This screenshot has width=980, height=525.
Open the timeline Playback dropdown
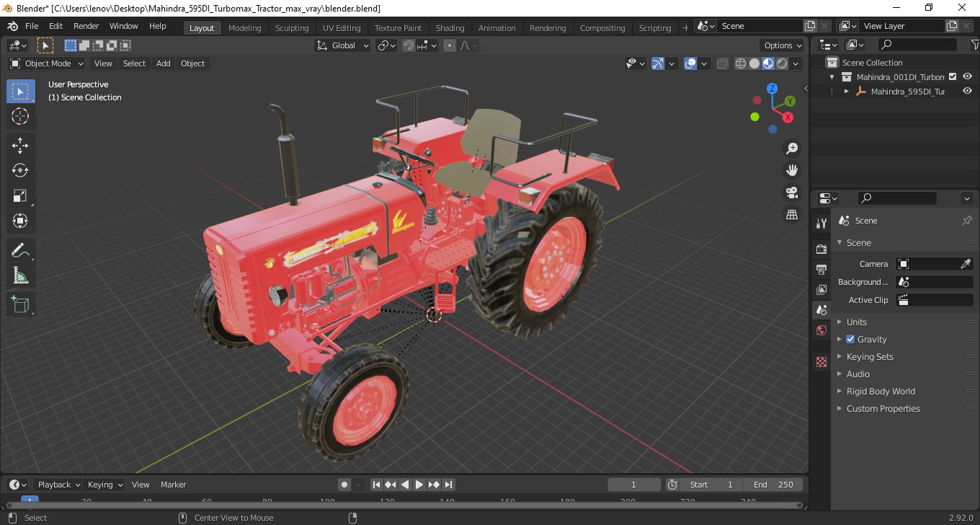click(58, 485)
